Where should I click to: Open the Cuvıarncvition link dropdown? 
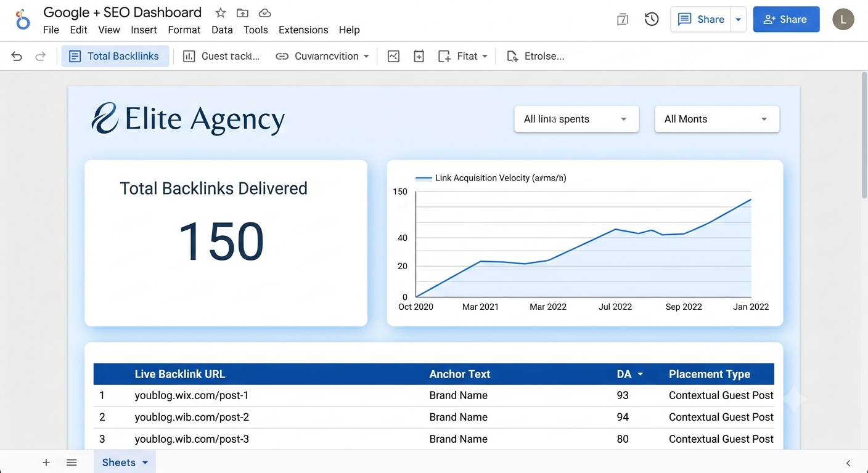322,57
